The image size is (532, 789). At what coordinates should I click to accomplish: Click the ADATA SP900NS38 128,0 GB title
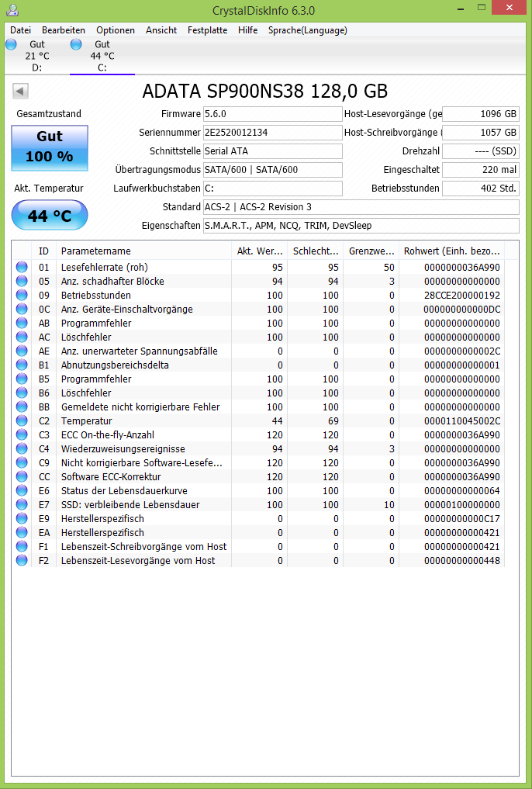point(265,91)
